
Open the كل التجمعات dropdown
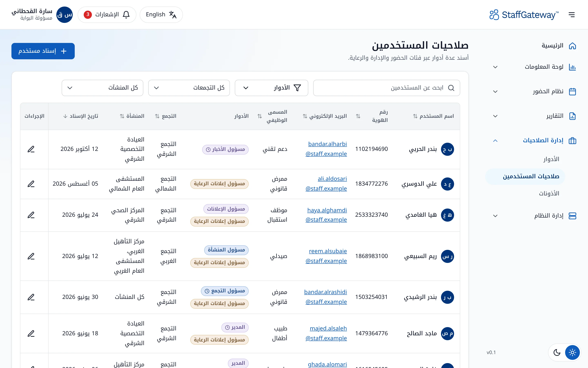click(189, 88)
